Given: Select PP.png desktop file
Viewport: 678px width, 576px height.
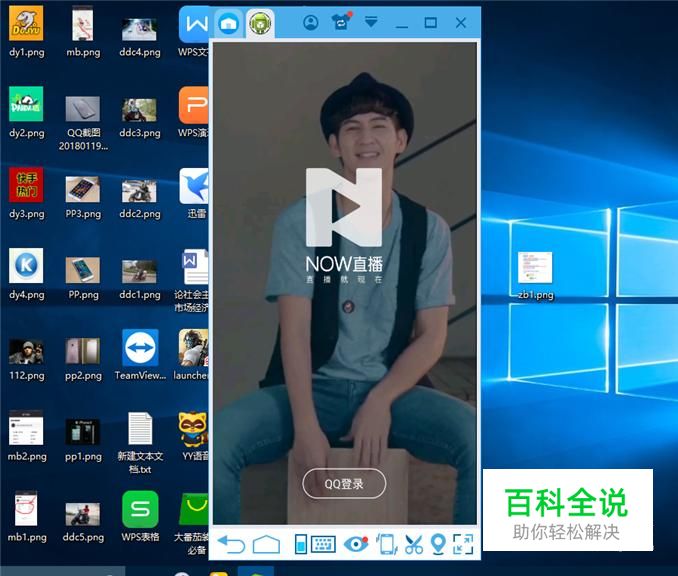Looking at the screenshot, I should coord(83,278).
